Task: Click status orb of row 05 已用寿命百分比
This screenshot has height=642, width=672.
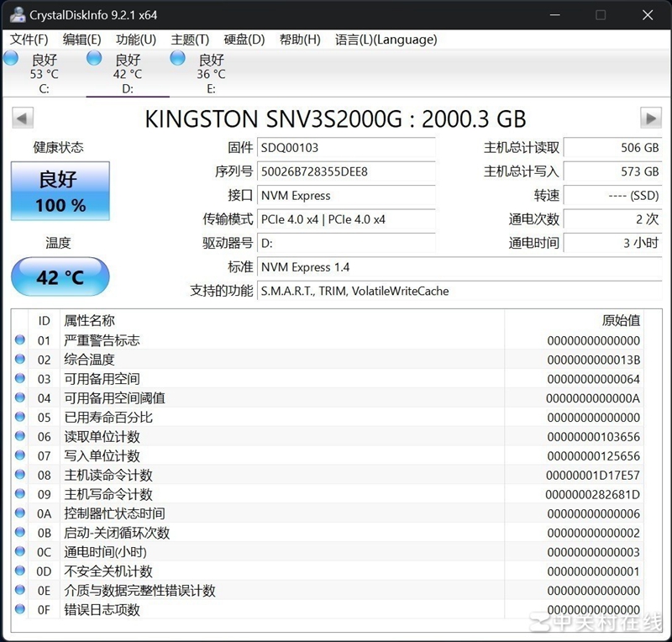Action: (19, 417)
